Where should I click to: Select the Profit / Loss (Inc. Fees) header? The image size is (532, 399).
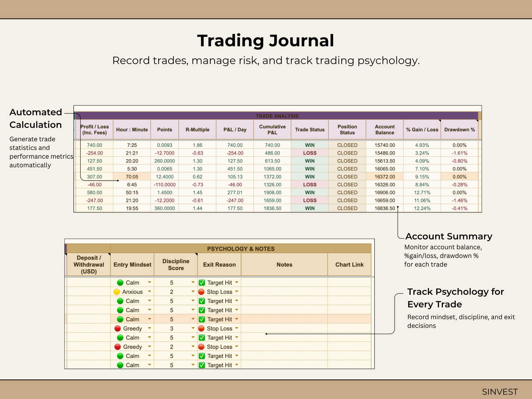(94, 130)
